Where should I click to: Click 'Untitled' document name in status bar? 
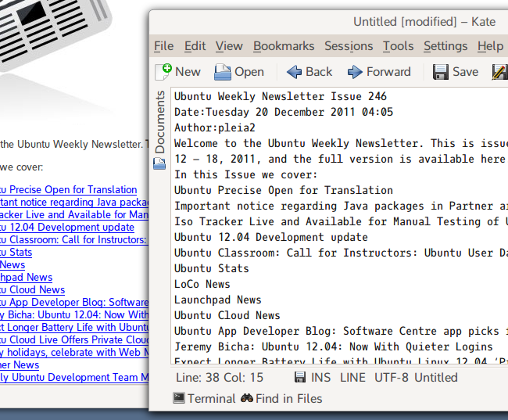tap(436, 378)
